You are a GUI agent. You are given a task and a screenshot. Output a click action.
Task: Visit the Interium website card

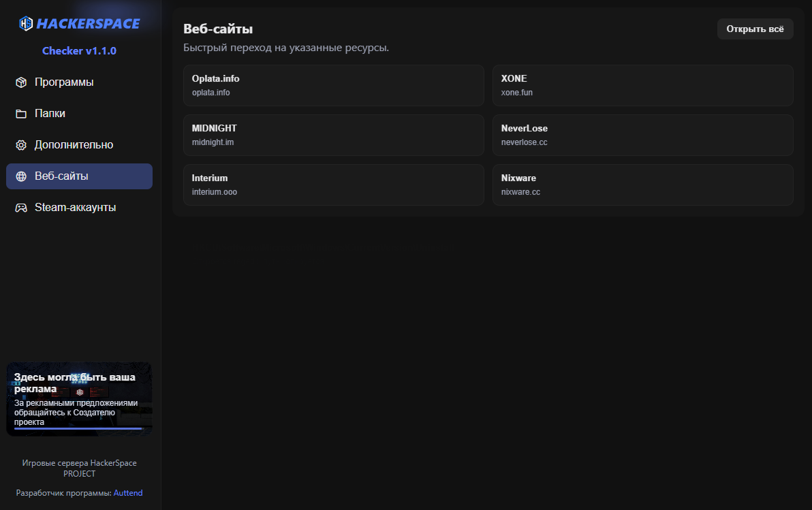coord(333,185)
